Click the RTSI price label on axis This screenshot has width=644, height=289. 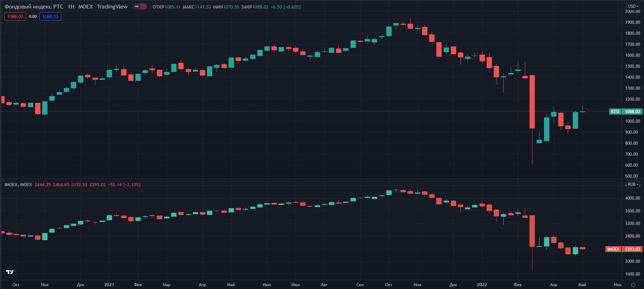[615, 111]
